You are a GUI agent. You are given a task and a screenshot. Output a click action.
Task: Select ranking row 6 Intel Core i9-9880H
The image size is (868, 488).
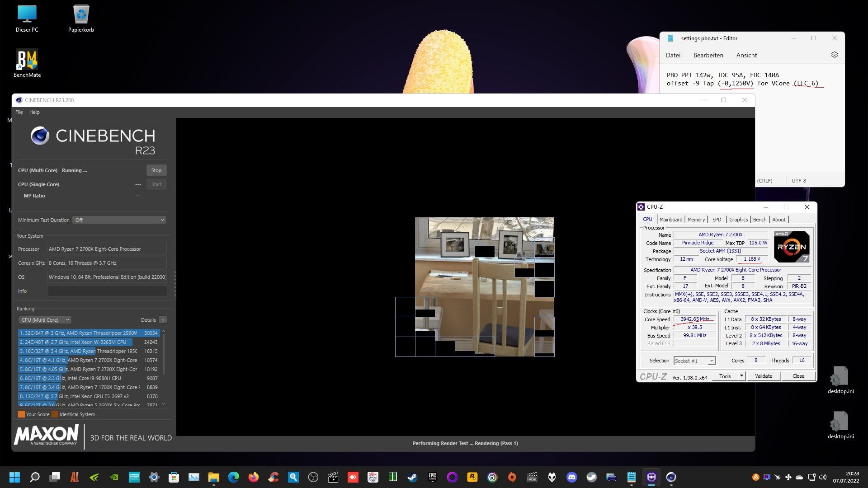(89, 378)
